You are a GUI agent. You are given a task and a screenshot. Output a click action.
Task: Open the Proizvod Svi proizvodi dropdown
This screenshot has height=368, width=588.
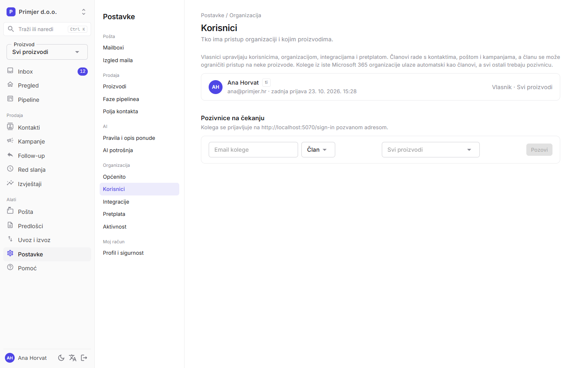(47, 52)
